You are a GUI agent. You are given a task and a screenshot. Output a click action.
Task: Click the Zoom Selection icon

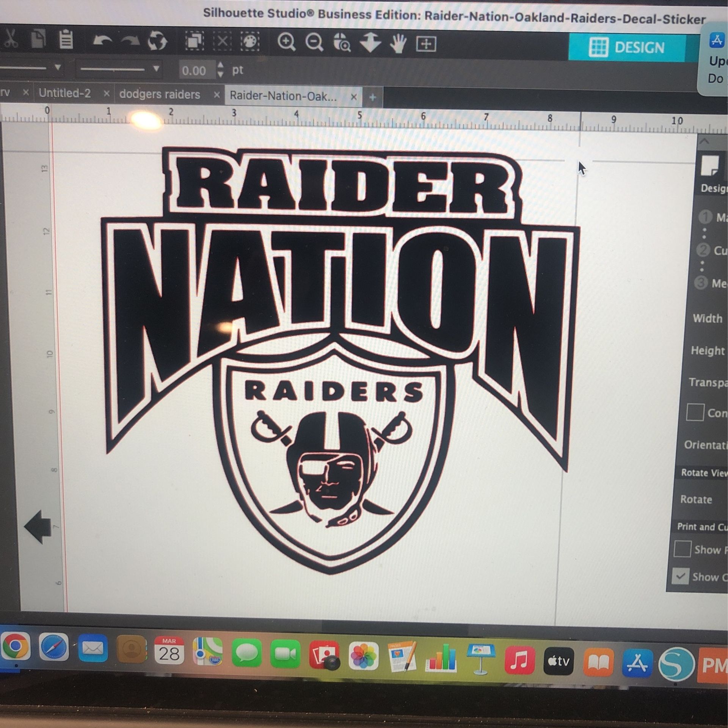[342, 42]
